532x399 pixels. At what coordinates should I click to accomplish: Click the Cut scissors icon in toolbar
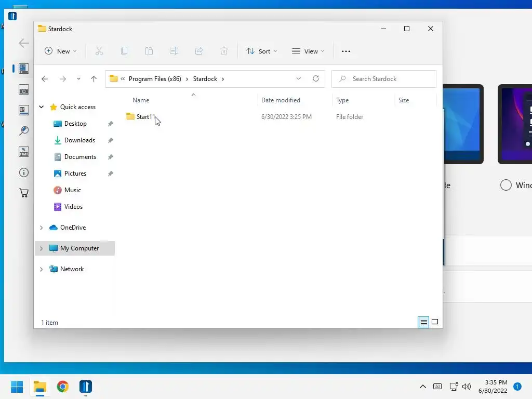(x=99, y=51)
